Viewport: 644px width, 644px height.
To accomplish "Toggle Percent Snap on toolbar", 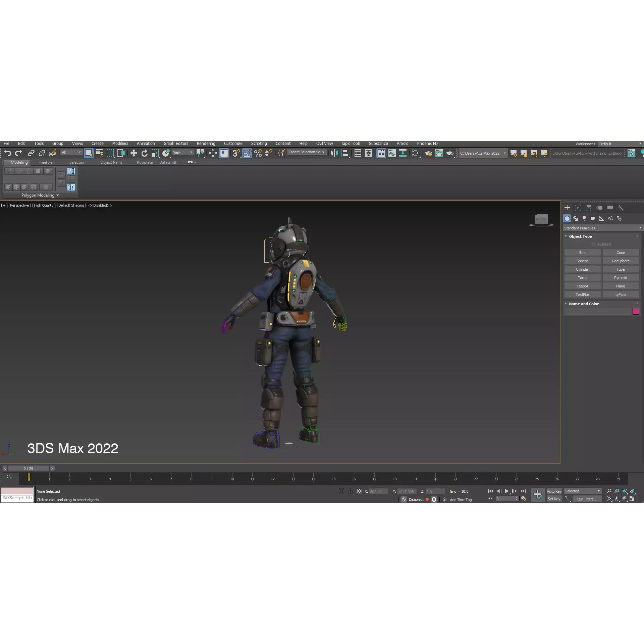I will pos(258,153).
